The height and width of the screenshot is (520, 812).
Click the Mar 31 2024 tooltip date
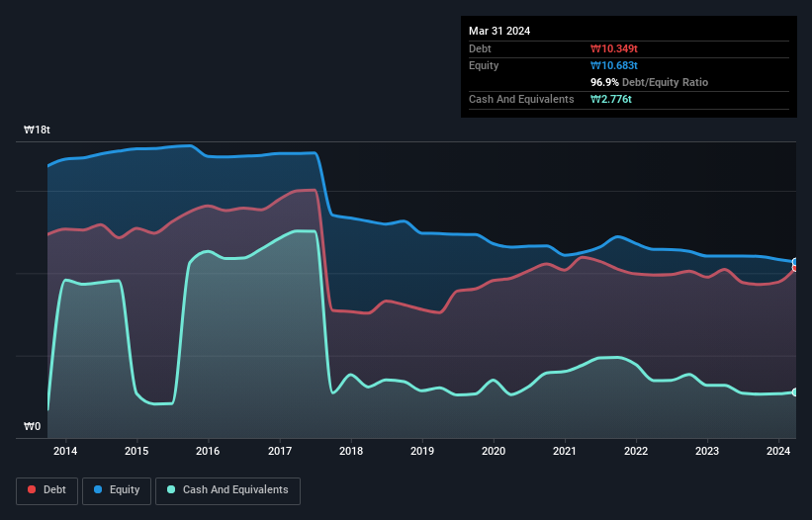pos(499,31)
